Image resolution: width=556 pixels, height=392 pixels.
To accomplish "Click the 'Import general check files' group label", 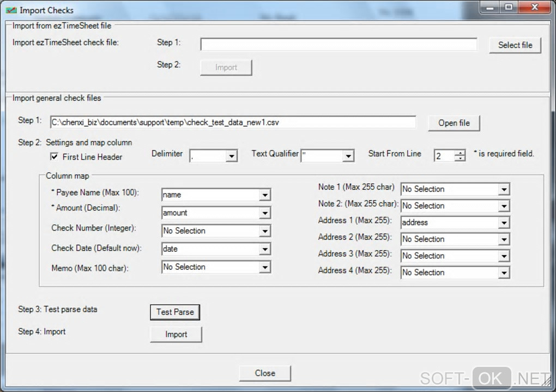I will (57, 98).
